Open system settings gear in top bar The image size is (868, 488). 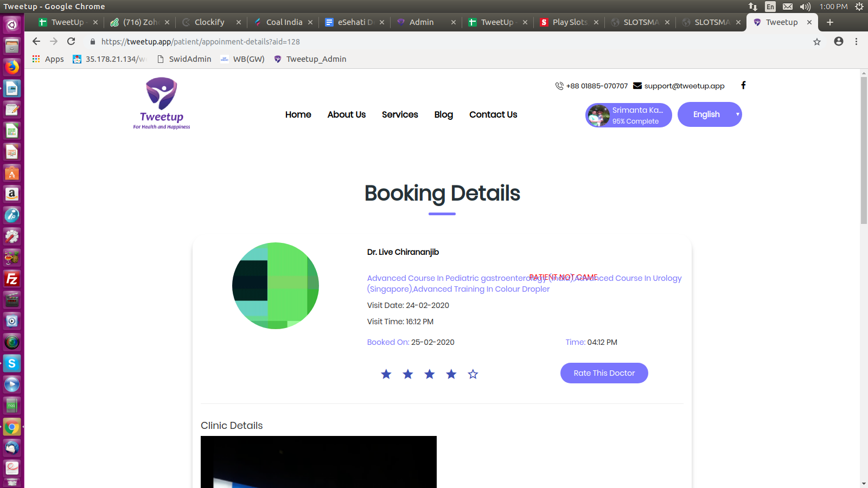click(x=859, y=7)
